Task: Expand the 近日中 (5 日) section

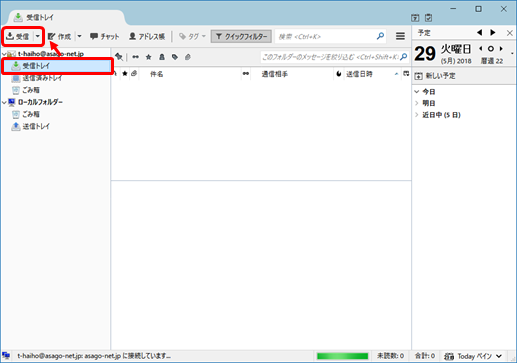Action: 417,115
